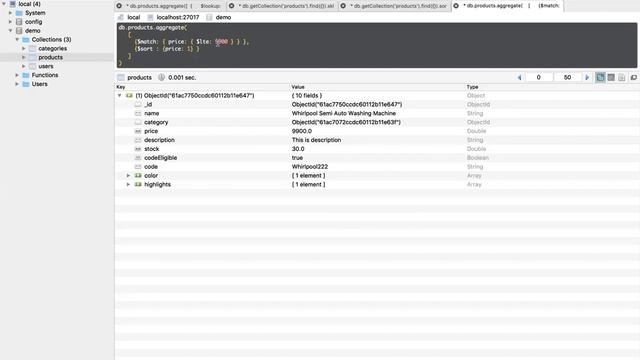This screenshot has width=640, height=360.
Task: Expand the products collection
Action: (24, 57)
